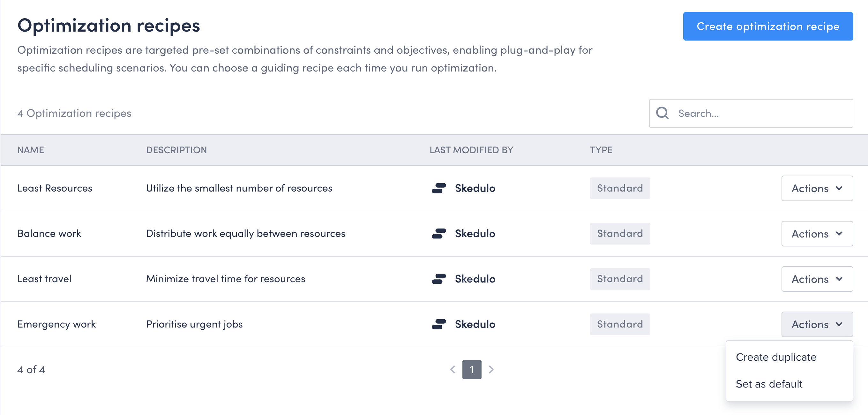Collapse the Emergency work Actions menu
The height and width of the screenshot is (415, 868).
pyautogui.click(x=817, y=324)
